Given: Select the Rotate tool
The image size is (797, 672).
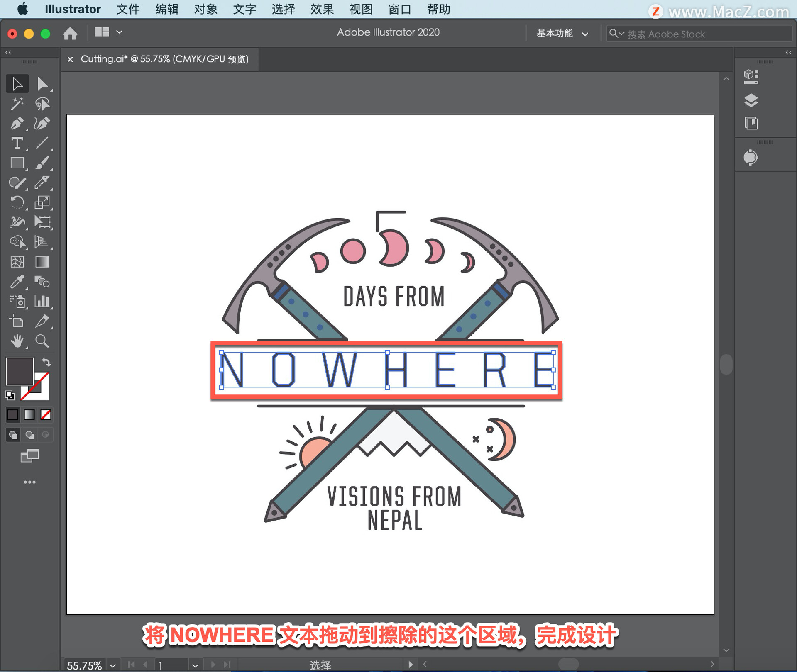Looking at the screenshot, I should point(17,202).
